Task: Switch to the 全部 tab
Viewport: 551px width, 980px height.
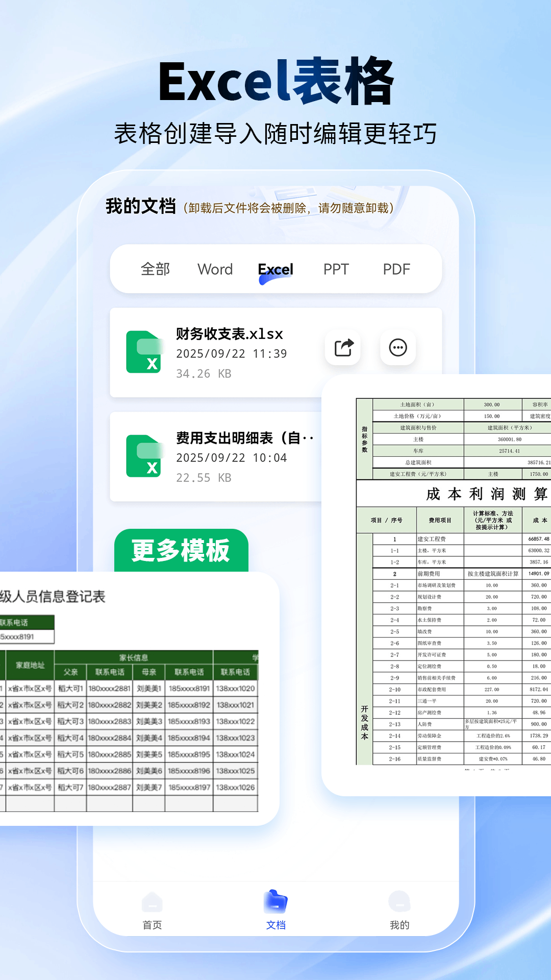Action: tap(155, 269)
